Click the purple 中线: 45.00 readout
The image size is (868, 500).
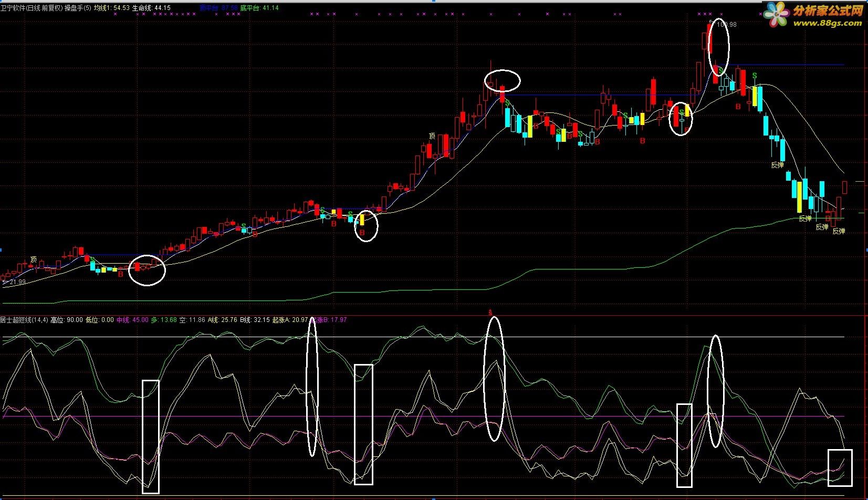(x=132, y=319)
